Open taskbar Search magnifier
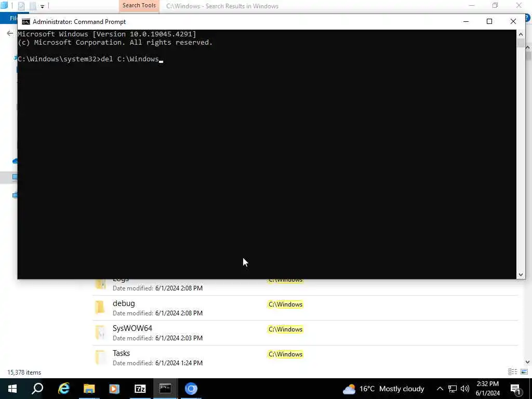532x399 pixels. 37,389
